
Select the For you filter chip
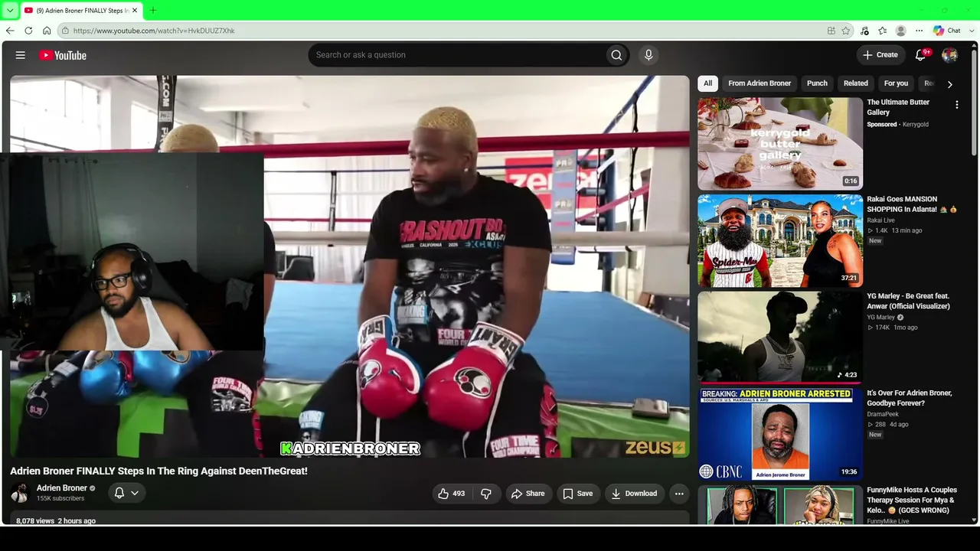click(896, 83)
